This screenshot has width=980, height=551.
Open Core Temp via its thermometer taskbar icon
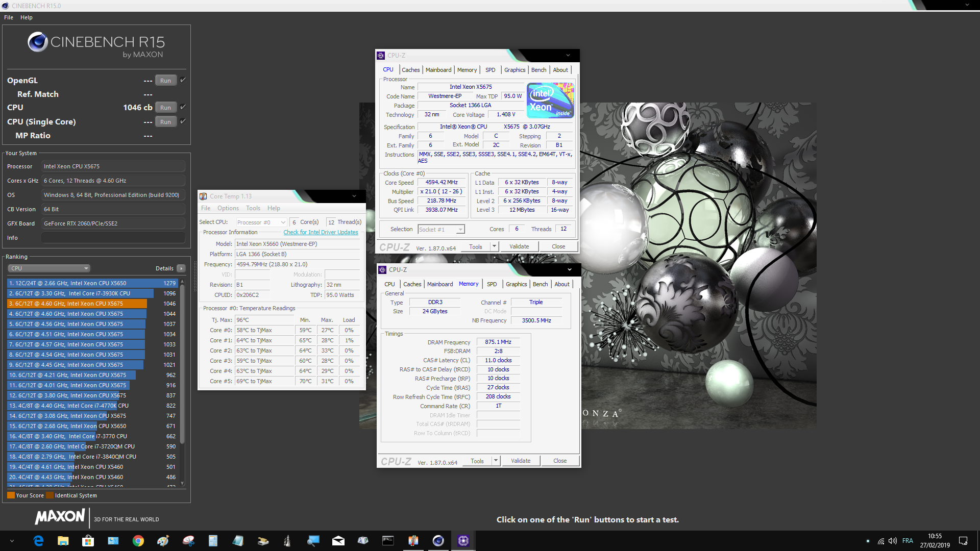[x=413, y=540]
